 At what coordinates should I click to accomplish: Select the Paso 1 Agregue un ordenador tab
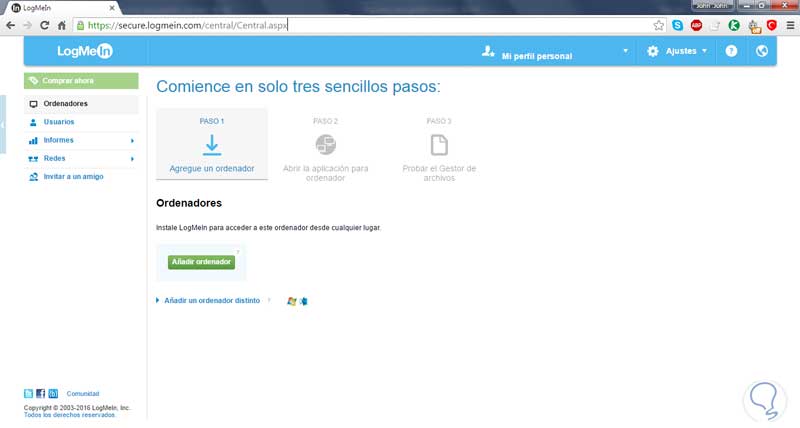pyautogui.click(x=212, y=144)
